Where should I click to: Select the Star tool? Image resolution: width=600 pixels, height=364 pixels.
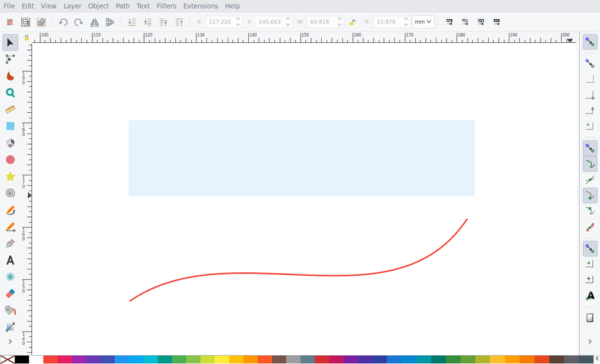click(9, 176)
